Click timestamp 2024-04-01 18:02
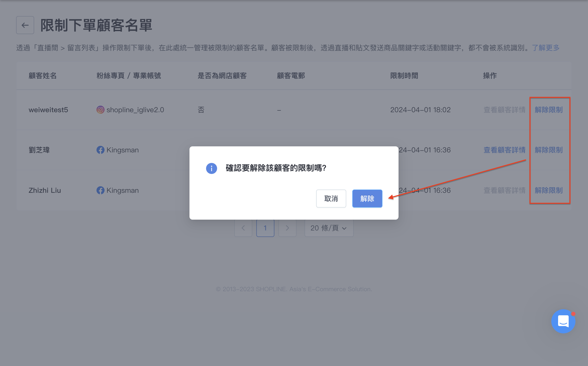This screenshot has height=366, width=588. 420,110
